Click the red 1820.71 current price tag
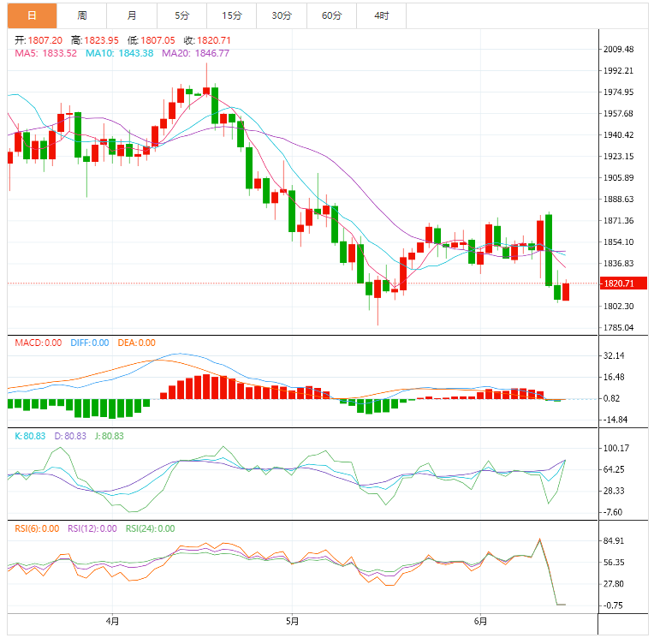This screenshot has height=644, width=654. pyautogui.click(x=623, y=283)
